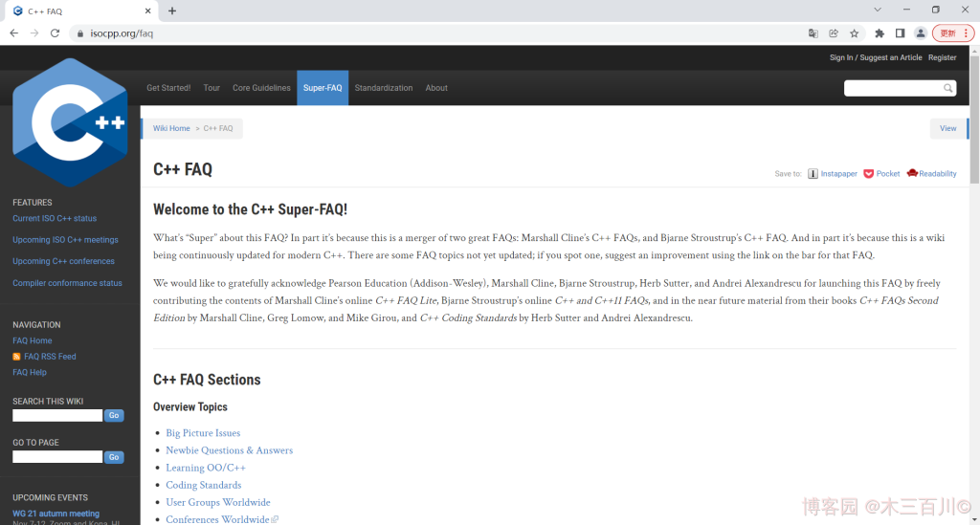Expand the tab search chevron in title bar
980x525 pixels.
878,10
